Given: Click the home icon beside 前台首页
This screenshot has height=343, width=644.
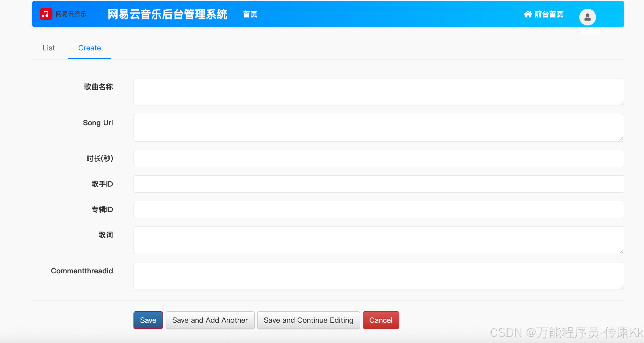Looking at the screenshot, I should point(528,14).
